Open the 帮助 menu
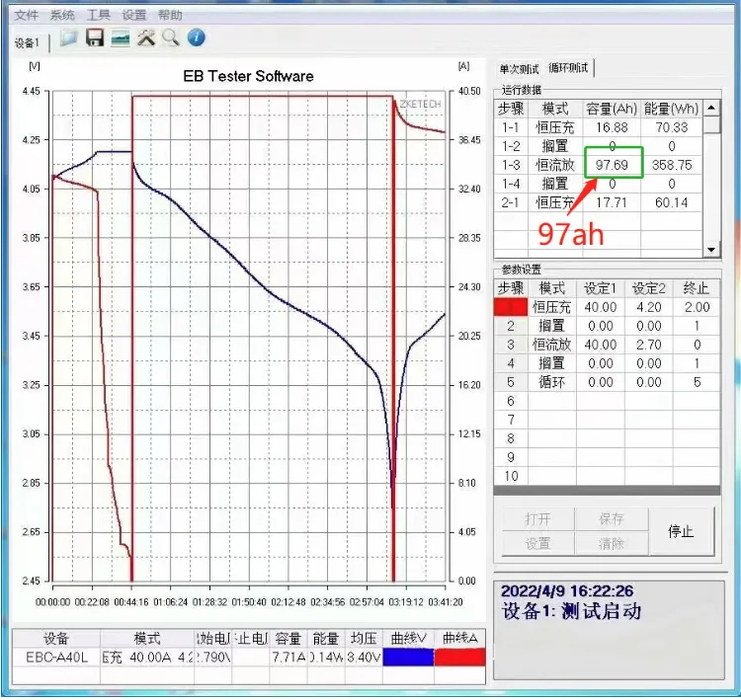Viewport: 741px width, 700px height. tap(170, 15)
